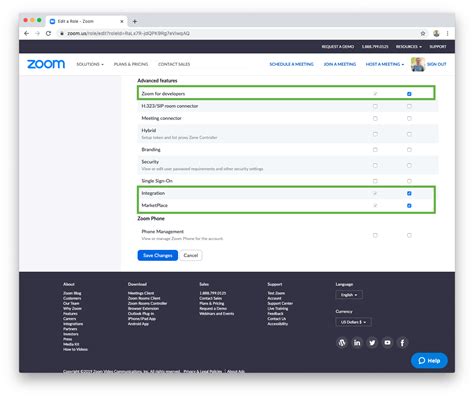Viewport: 474px width, 398px height.
Task: Open the Accessibility footer link
Action: [x=277, y=324]
